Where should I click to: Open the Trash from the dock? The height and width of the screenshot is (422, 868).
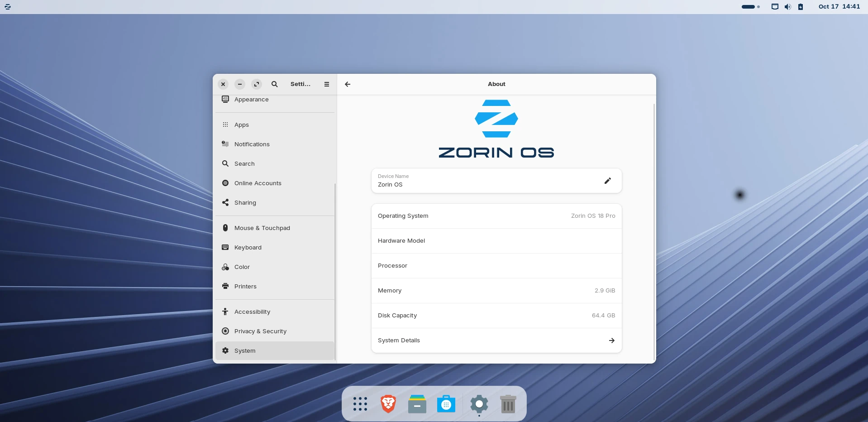pyautogui.click(x=508, y=404)
